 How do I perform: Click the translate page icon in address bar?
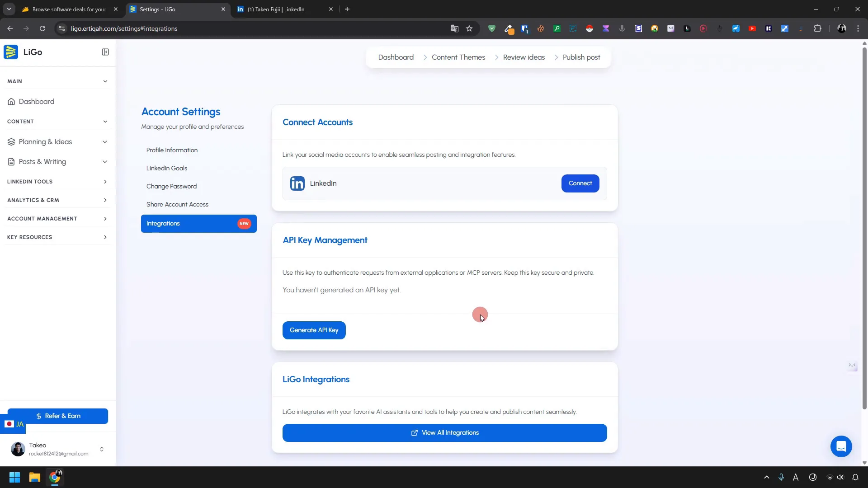455,28
